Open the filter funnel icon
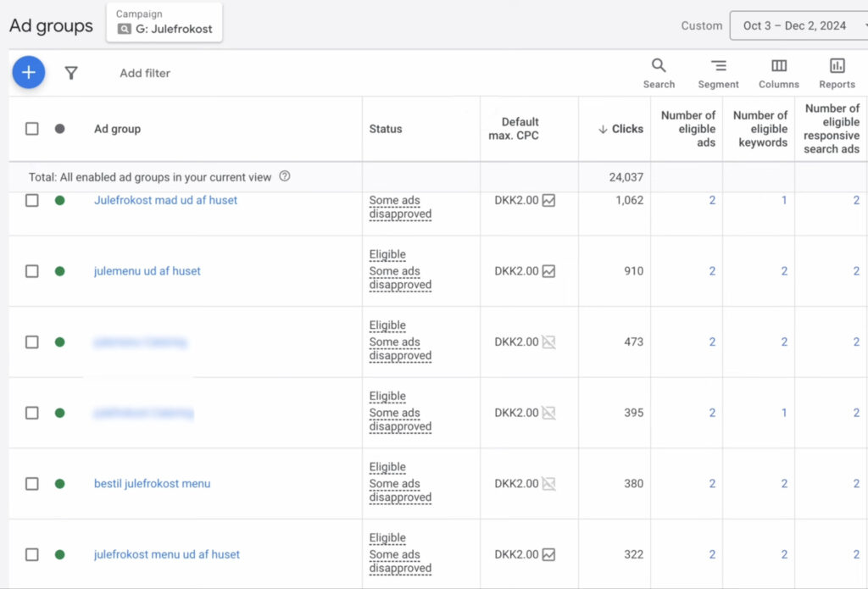Viewport: 868px width, 589px height. tap(71, 73)
